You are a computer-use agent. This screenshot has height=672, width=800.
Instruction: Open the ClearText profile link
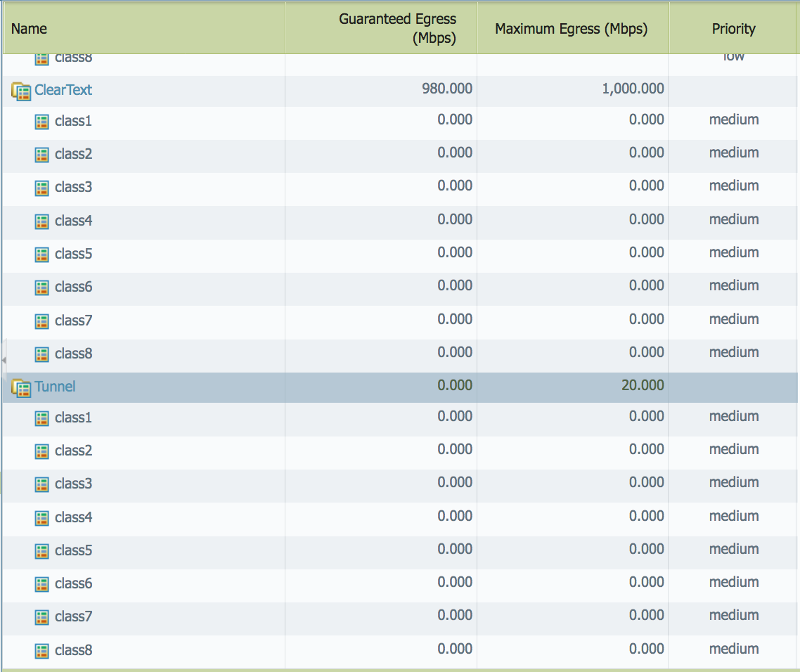[x=63, y=90]
